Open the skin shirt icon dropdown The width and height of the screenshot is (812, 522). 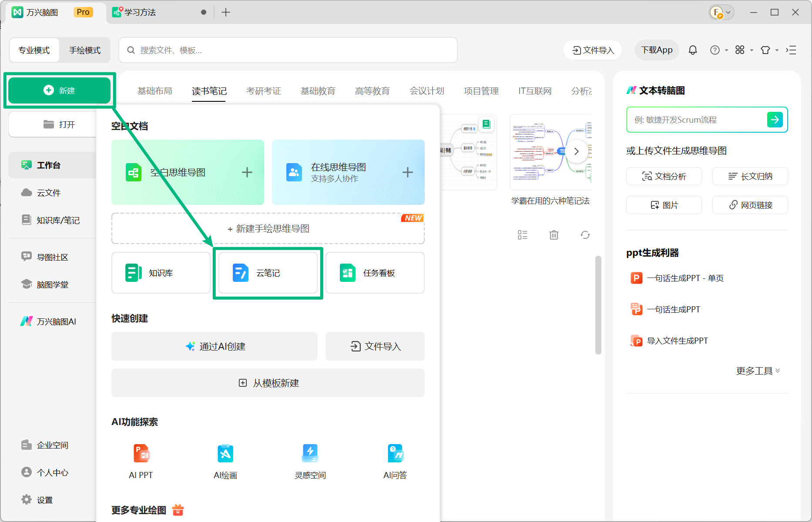769,50
